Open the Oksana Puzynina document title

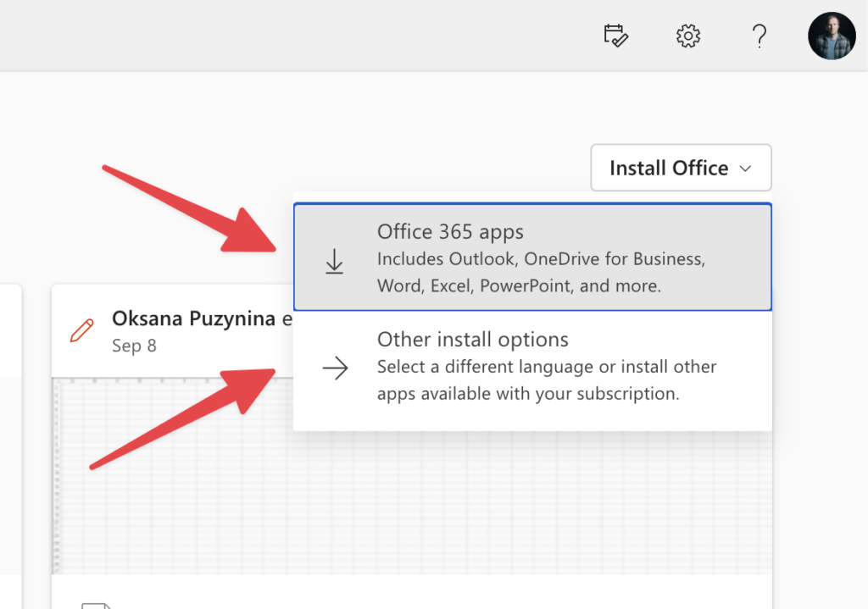[202, 318]
